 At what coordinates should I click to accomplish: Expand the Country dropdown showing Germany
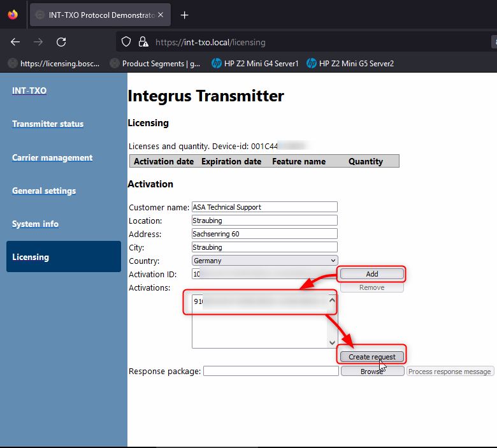coord(264,260)
